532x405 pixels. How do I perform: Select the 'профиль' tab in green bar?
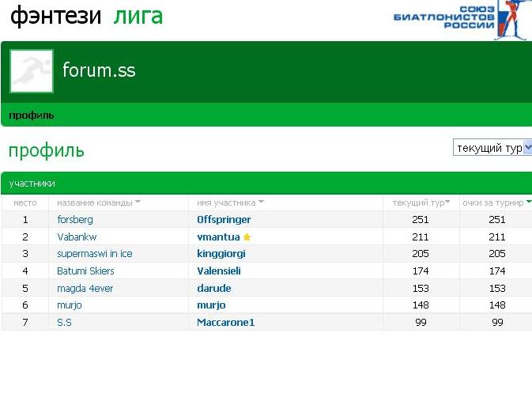point(31,115)
